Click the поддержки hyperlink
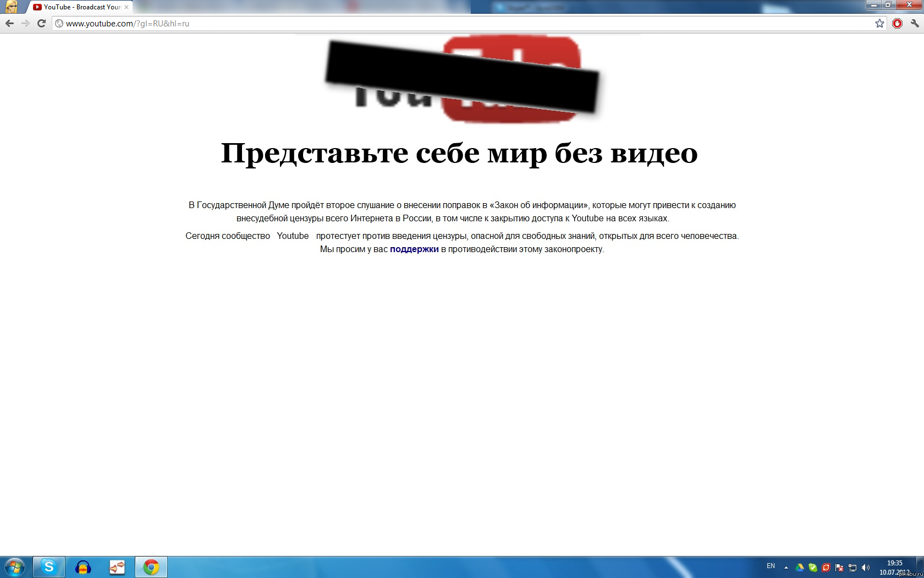Viewport: 924px width, 578px height. 414,249
